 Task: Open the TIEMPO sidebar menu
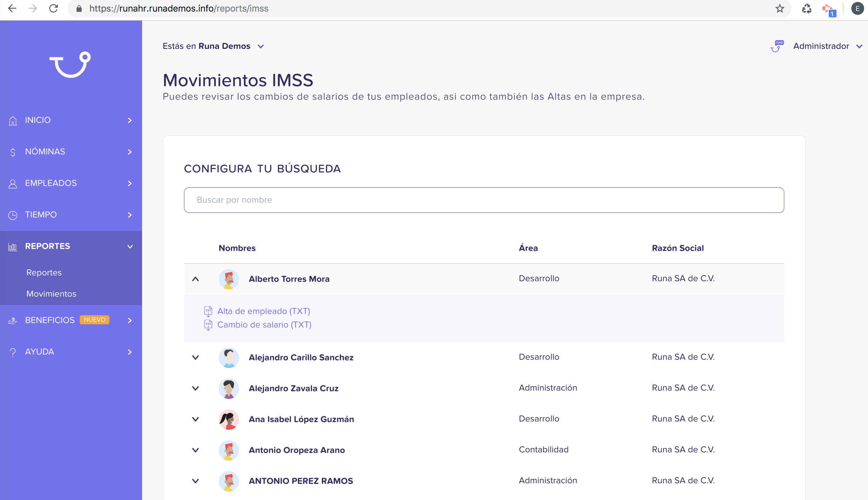71,215
